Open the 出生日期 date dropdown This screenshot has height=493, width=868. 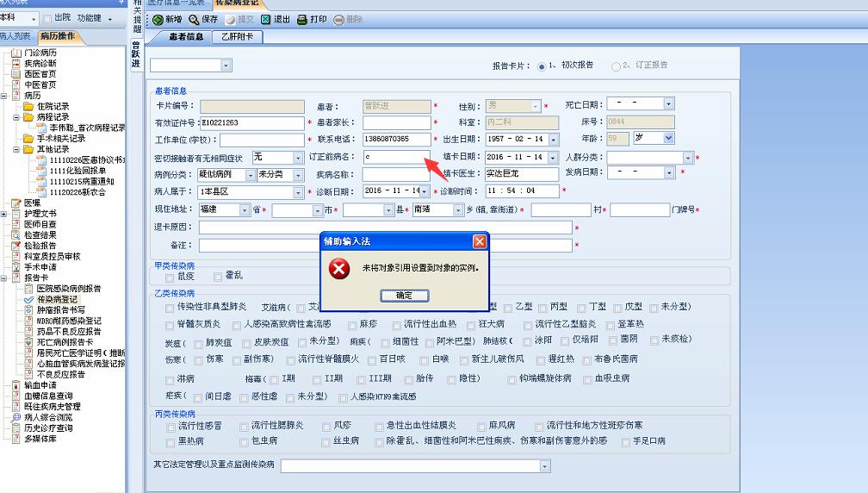(553, 140)
